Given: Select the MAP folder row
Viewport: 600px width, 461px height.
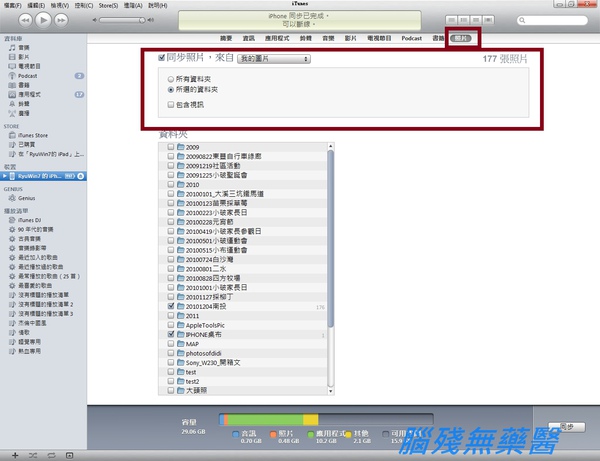Looking at the screenshot, I should coord(243,344).
